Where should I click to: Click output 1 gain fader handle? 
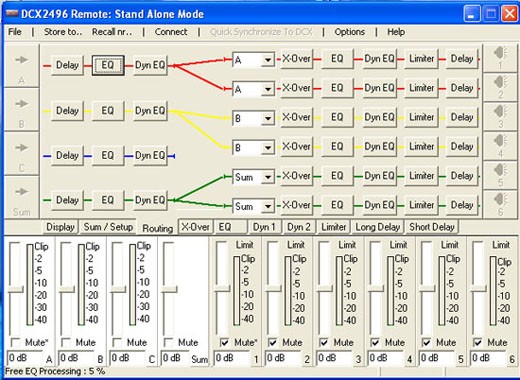click(x=222, y=289)
